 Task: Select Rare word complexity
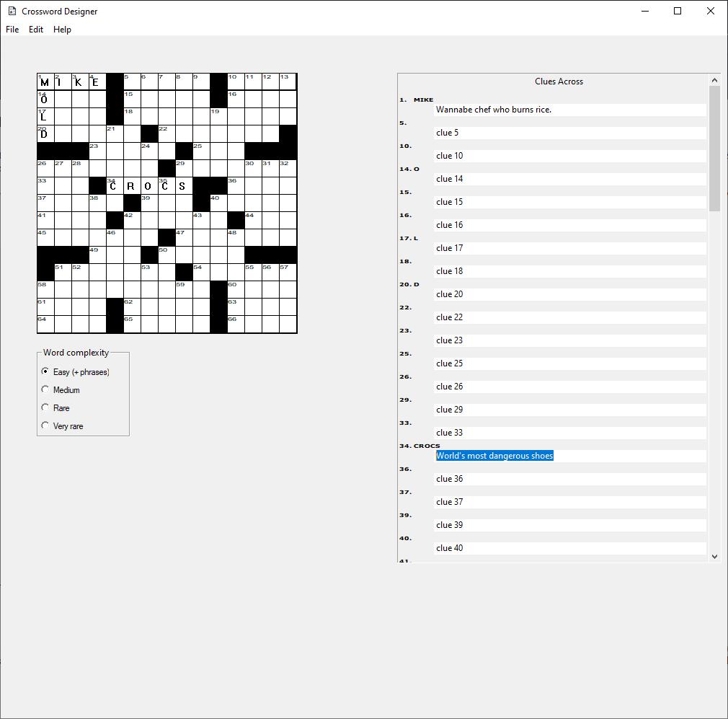pos(56,408)
